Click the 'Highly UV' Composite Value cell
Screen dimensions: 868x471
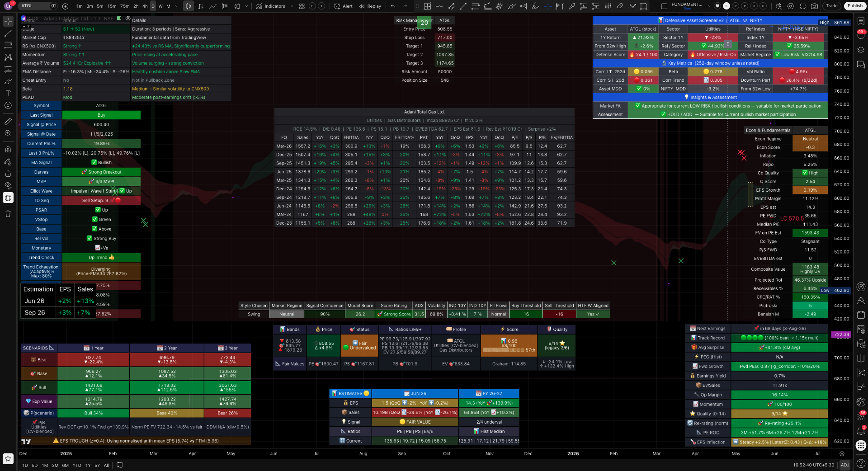click(810, 269)
